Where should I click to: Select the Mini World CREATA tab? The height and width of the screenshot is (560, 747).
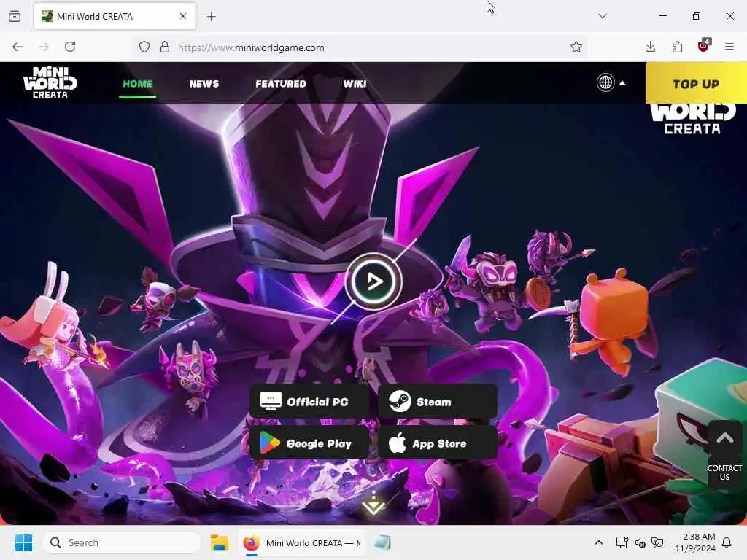pos(115,17)
